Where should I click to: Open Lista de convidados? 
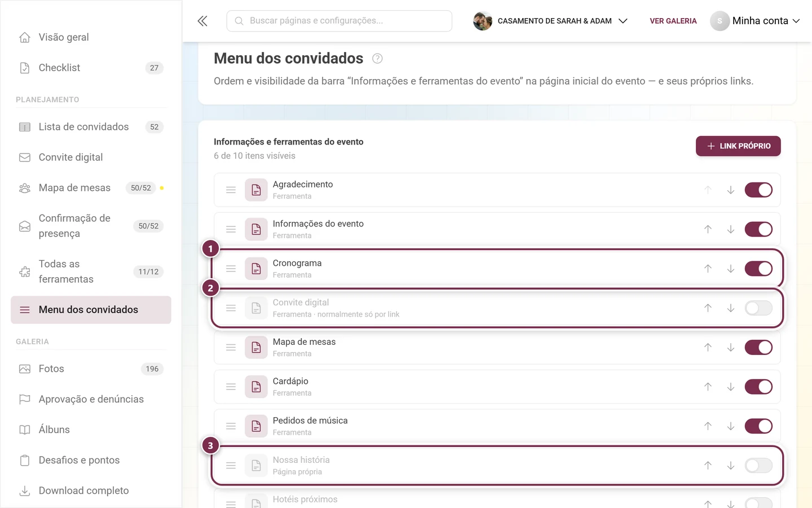[x=91, y=127]
